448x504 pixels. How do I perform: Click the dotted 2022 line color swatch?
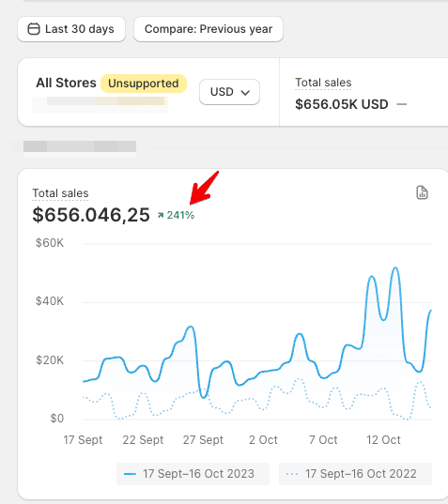coord(292,474)
